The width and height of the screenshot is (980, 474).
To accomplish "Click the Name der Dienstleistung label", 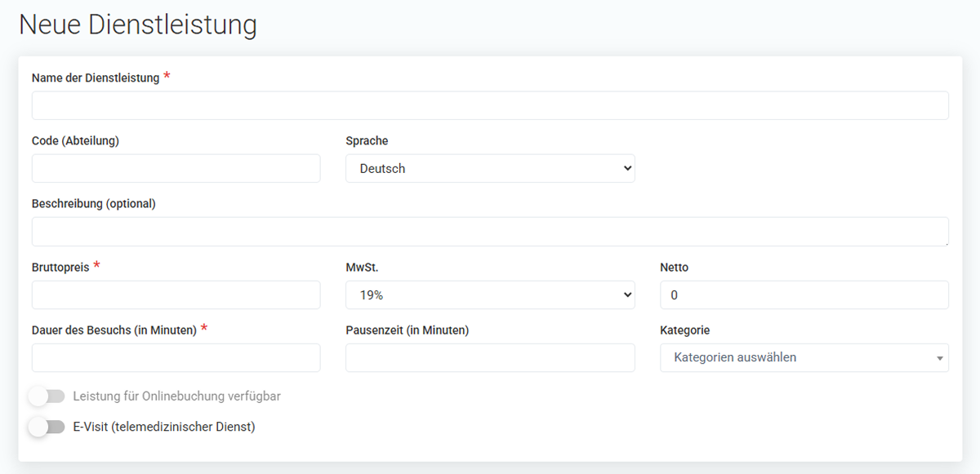I will pos(96,78).
